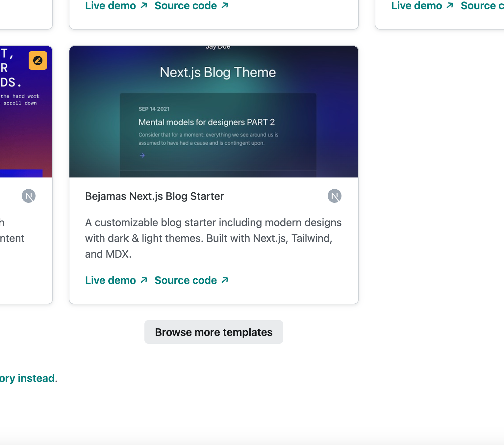Click the orange pencil badge icon on left thumbnail
This screenshot has width=504, height=445.
tap(38, 60)
